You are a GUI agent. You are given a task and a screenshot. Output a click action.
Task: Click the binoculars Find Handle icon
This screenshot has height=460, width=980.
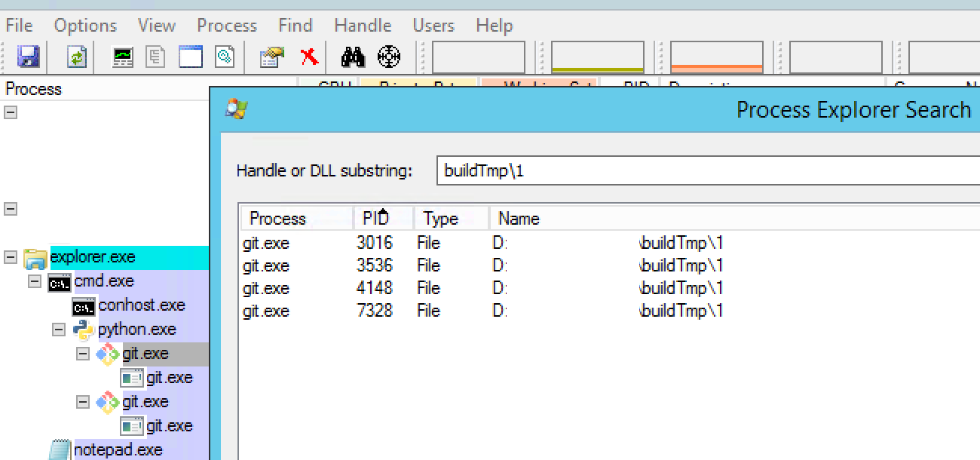click(x=353, y=57)
